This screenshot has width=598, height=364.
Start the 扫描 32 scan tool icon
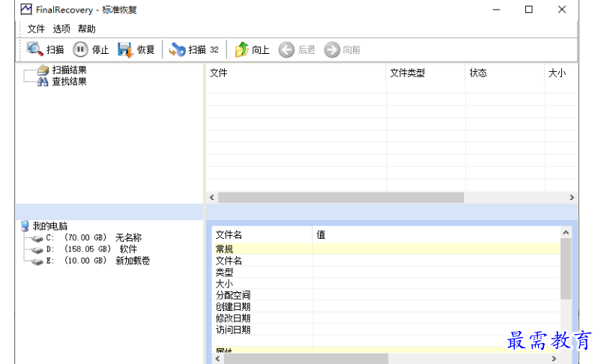pos(177,50)
